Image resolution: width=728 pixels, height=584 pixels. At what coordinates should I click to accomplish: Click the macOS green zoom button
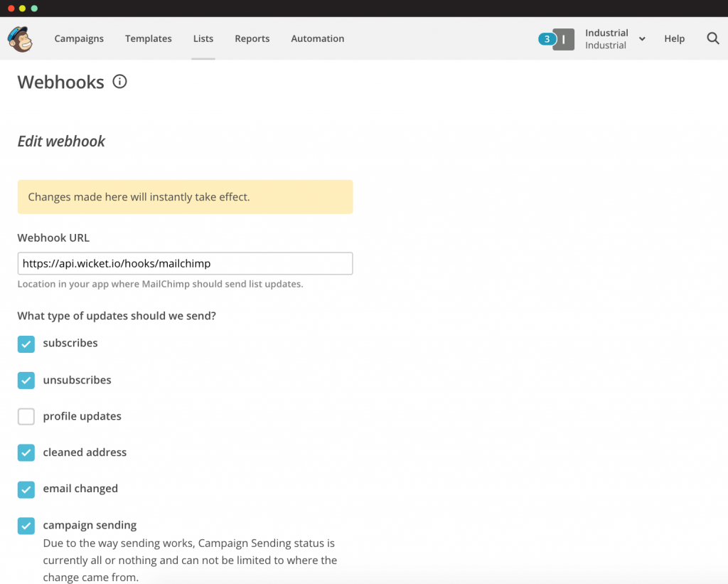pyautogui.click(x=34, y=9)
